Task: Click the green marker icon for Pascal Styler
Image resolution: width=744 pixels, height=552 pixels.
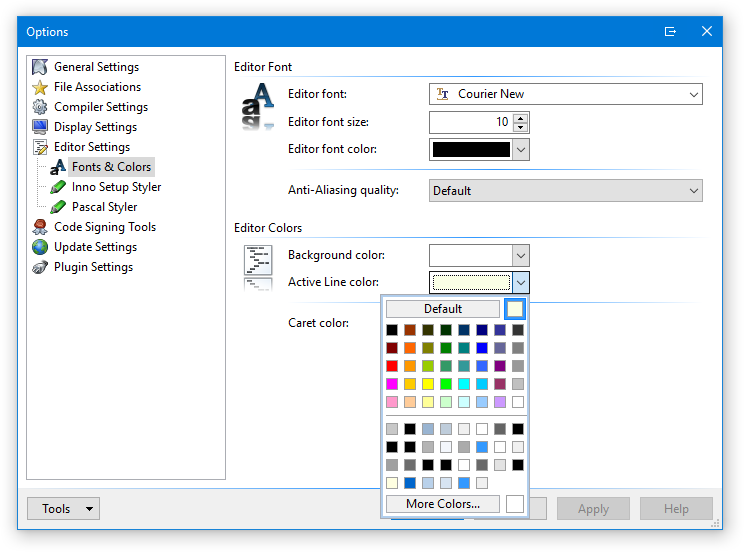Action: pos(58,207)
